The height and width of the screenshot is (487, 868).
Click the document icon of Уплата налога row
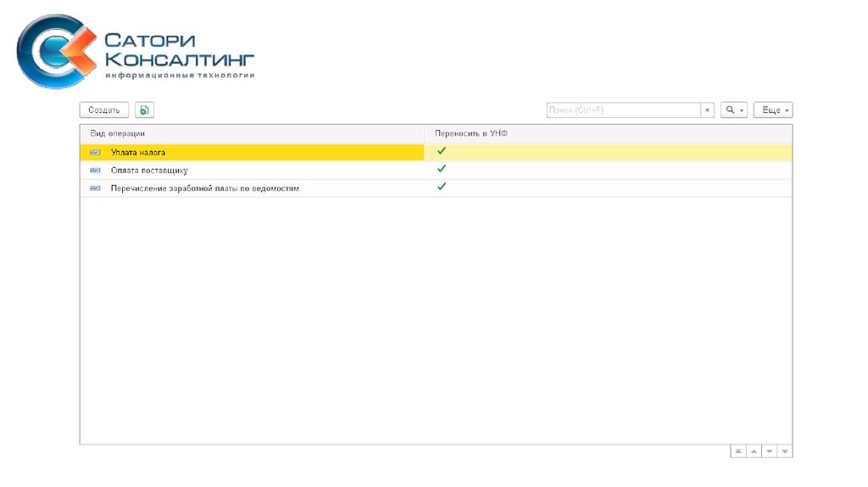(95, 153)
